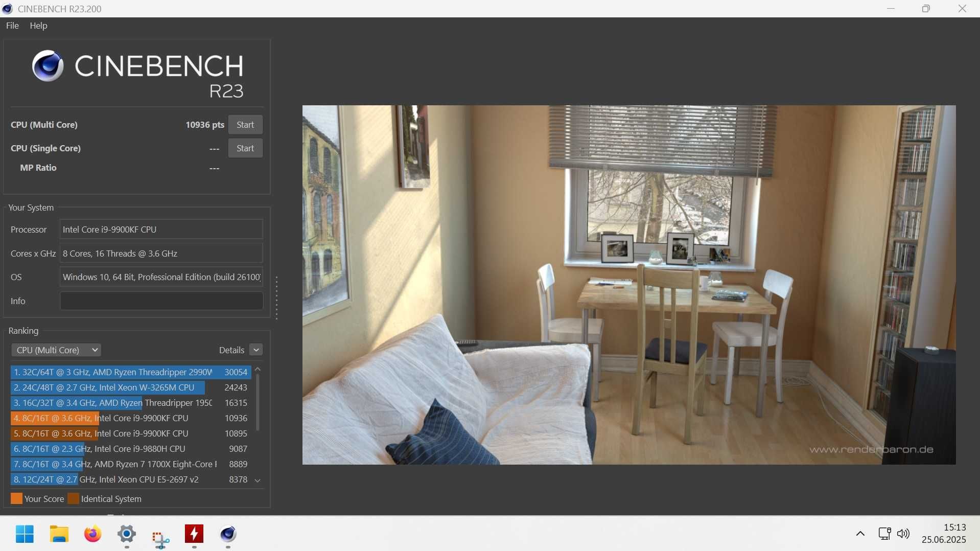Click the Identical System brown swatch
980x551 pixels.
coord(74,499)
